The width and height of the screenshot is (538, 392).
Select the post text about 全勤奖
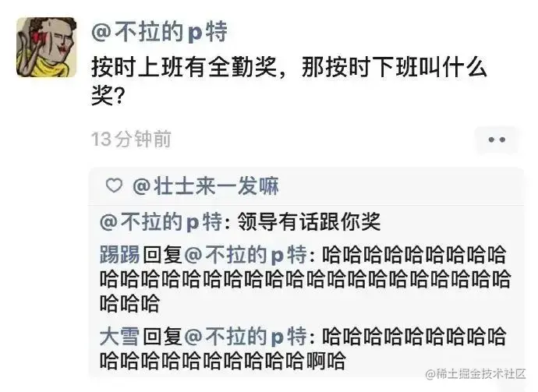pyautogui.click(x=289, y=81)
